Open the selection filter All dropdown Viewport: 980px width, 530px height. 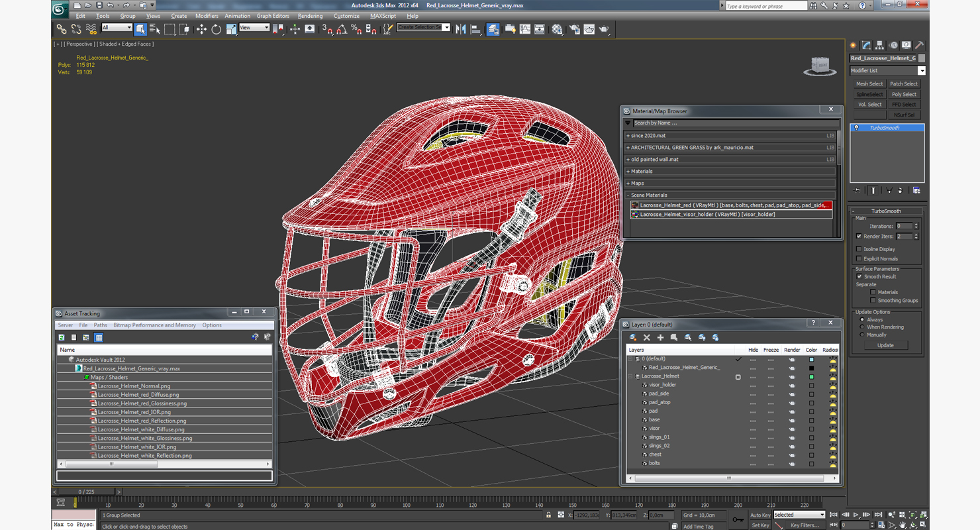tap(117, 28)
